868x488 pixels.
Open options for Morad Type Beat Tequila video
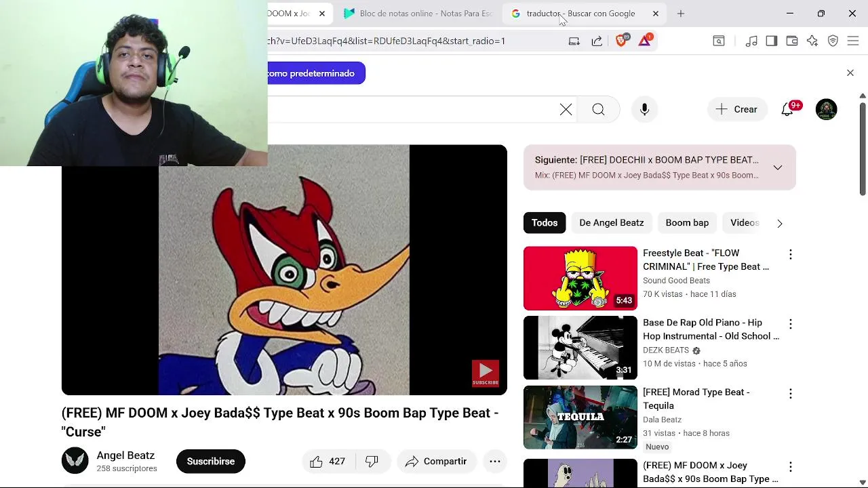coord(790,394)
